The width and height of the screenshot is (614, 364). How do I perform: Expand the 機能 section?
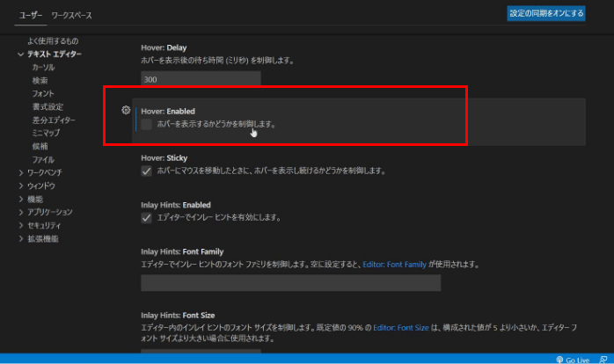click(x=21, y=199)
